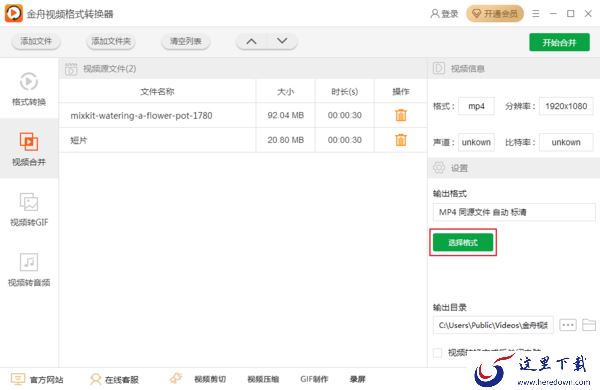Image resolution: width=600 pixels, height=390 pixels.
Task: Open 在线客服 online support
Action: pyautogui.click(x=121, y=380)
